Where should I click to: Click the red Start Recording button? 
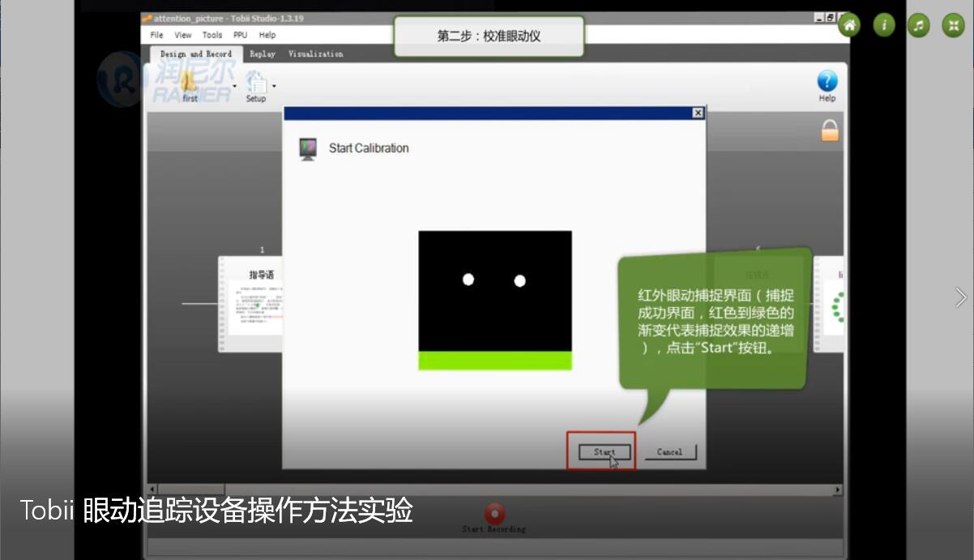coord(494,514)
